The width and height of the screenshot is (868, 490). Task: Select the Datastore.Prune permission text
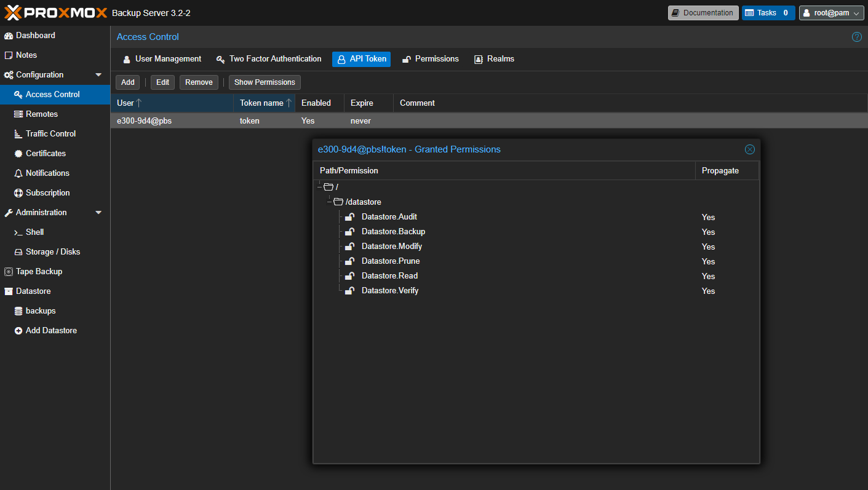point(391,261)
